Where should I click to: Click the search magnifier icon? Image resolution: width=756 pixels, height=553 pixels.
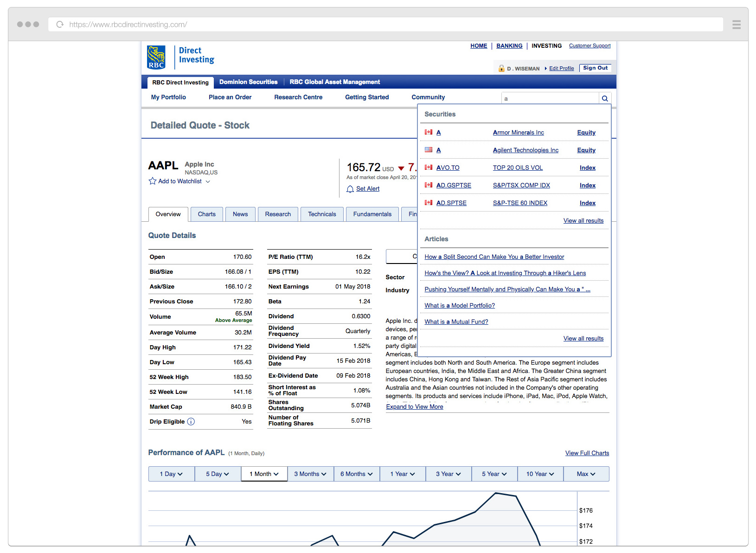(605, 98)
